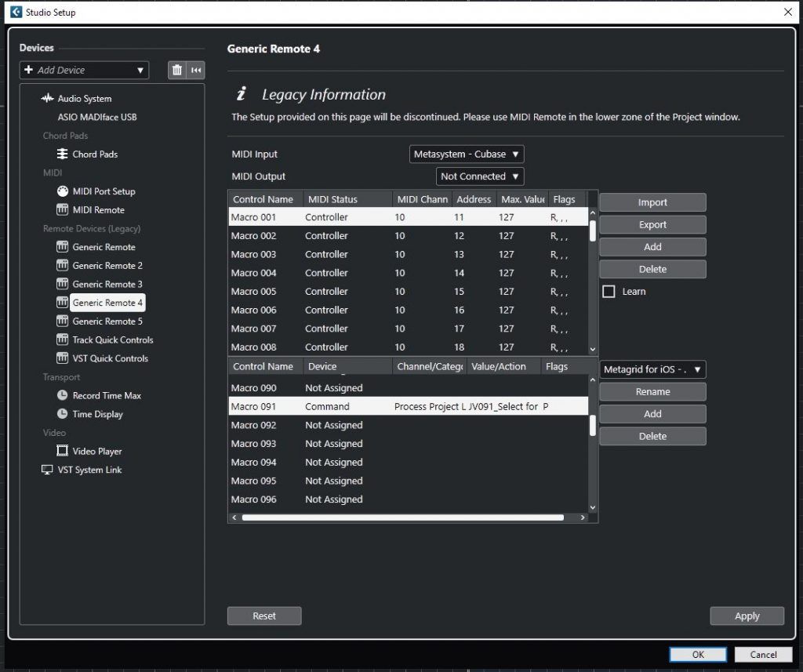Click the Cubase logo in the title bar
This screenshot has height=672, width=803.
pos(16,12)
